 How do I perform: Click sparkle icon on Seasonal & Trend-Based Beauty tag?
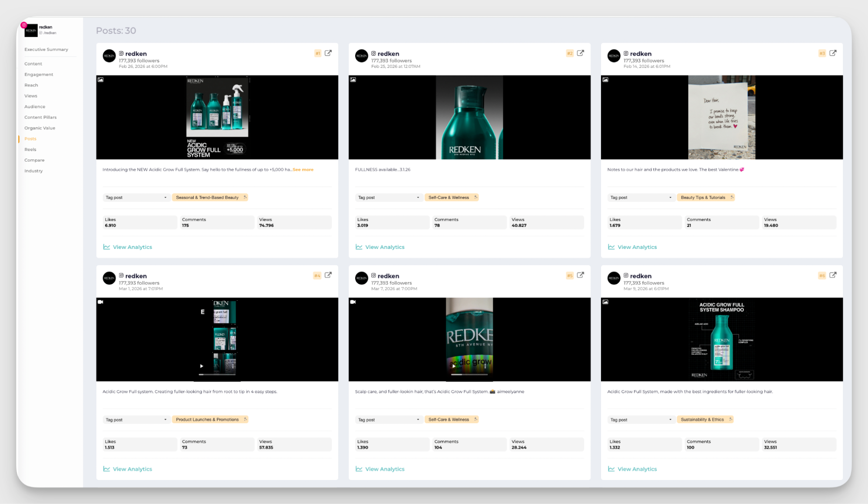click(245, 197)
